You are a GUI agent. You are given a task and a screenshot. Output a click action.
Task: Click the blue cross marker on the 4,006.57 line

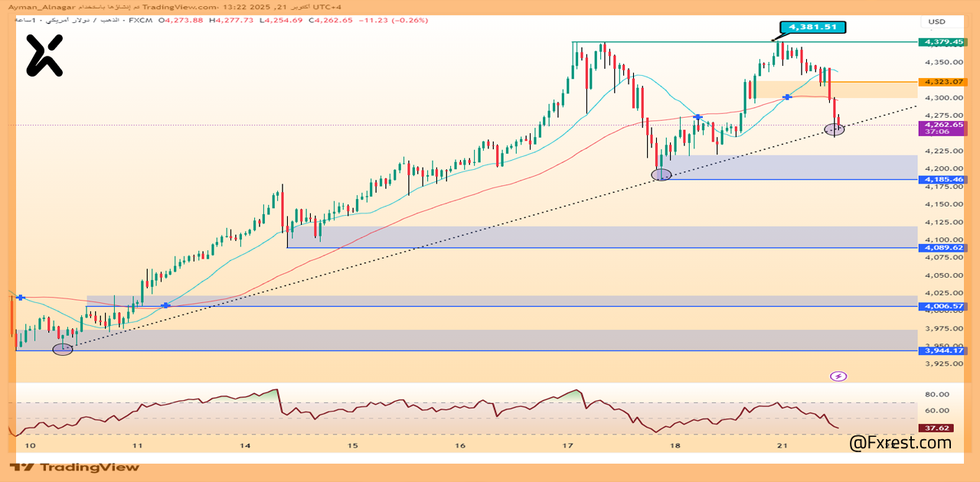[x=165, y=305]
